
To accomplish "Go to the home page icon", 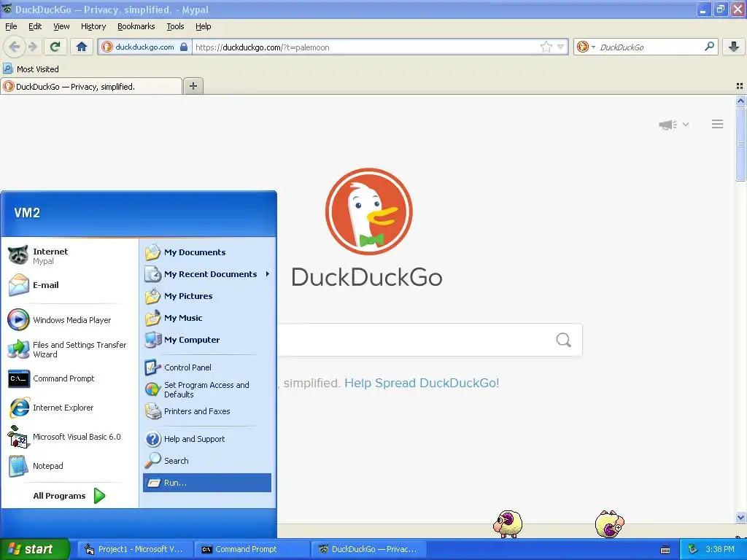I will [x=82, y=47].
